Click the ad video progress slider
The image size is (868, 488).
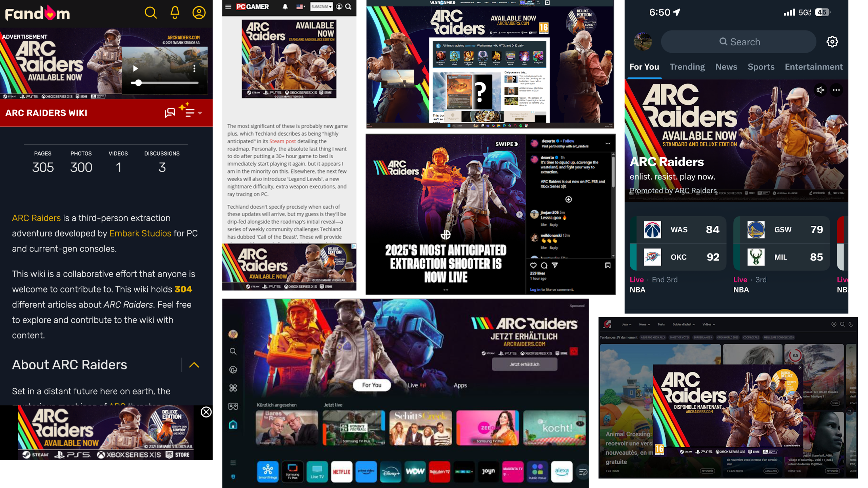tap(164, 83)
